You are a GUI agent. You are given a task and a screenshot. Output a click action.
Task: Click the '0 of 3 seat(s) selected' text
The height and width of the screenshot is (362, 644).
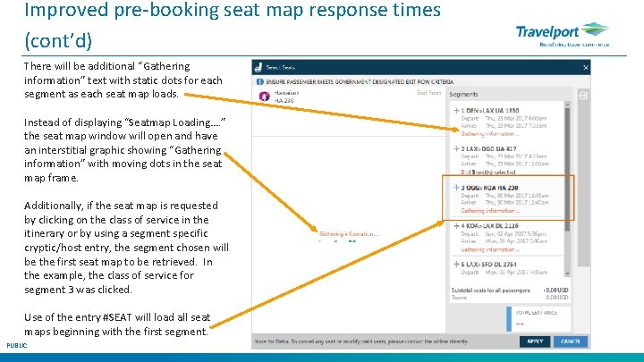[488, 172]
